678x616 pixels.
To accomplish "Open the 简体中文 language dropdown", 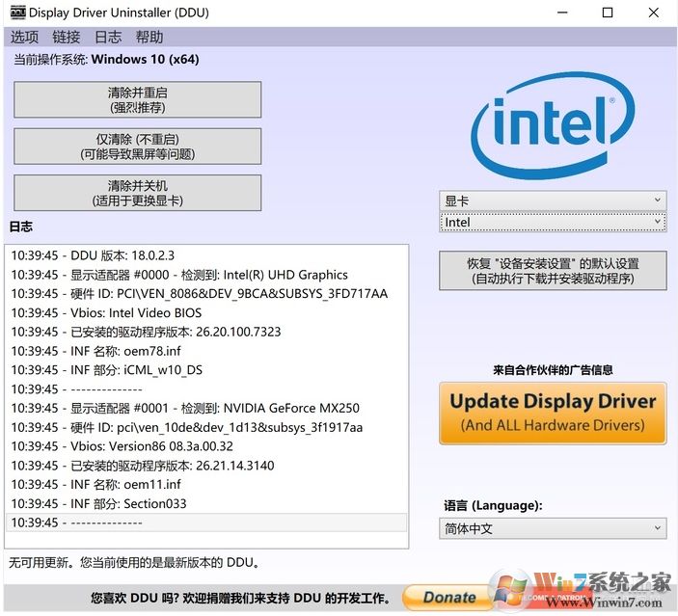I will (x=553, y=528).
